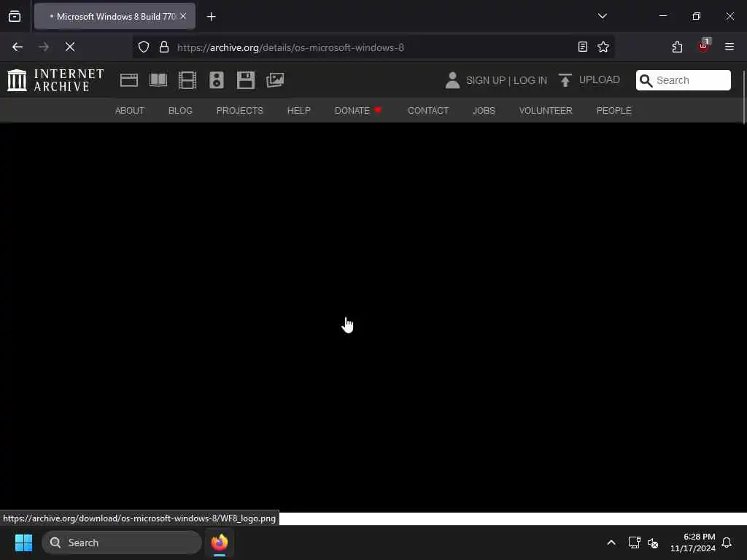Viewport: 747px width, 560px height.
Task: Click the page vertical scrollbar
Action: pos(743,97)
